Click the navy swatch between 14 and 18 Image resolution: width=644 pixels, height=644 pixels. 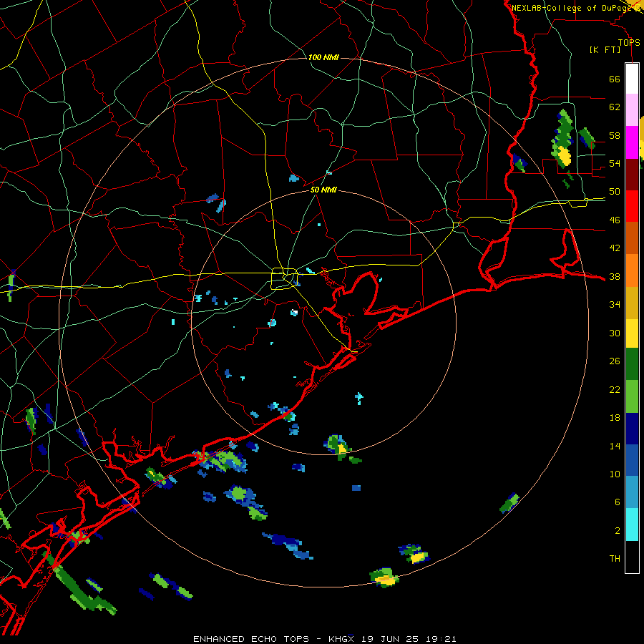tap(632, 429)
